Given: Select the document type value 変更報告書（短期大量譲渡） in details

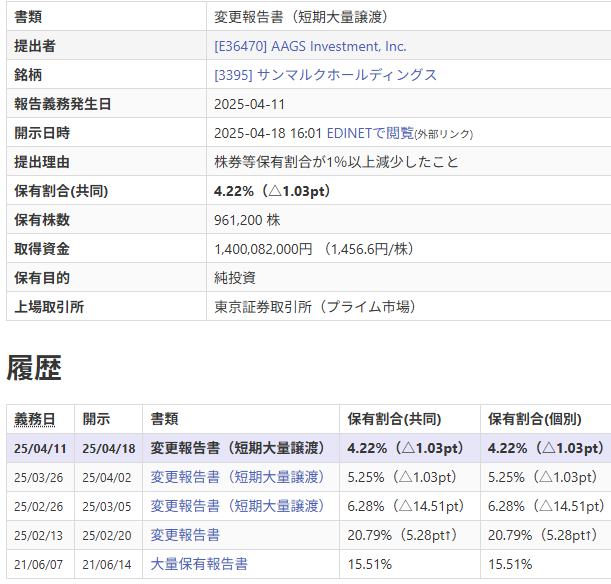Looking at the screenshot, I should [301, 17].
